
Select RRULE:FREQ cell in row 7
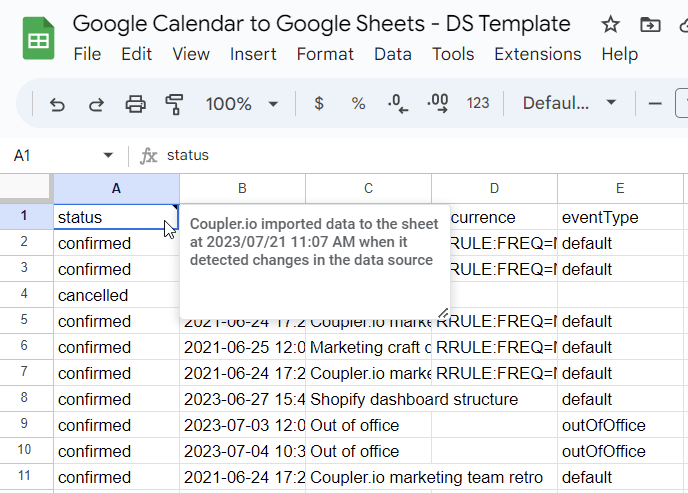point(494,373)
